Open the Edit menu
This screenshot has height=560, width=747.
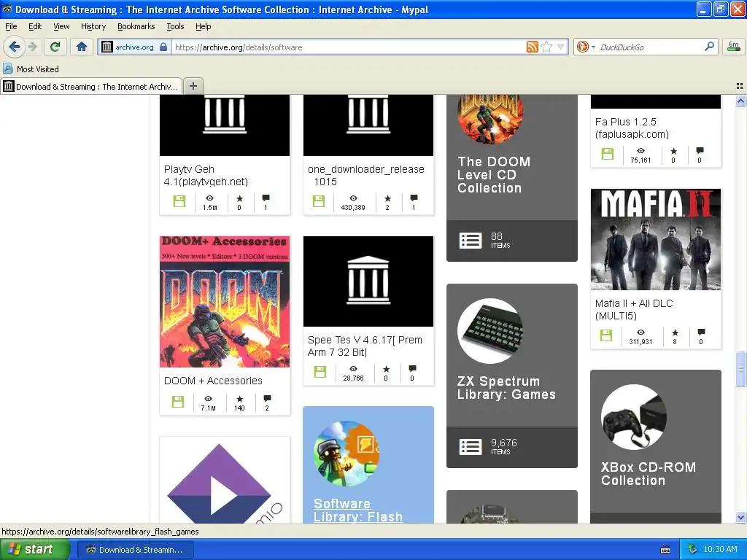point(35,26)
